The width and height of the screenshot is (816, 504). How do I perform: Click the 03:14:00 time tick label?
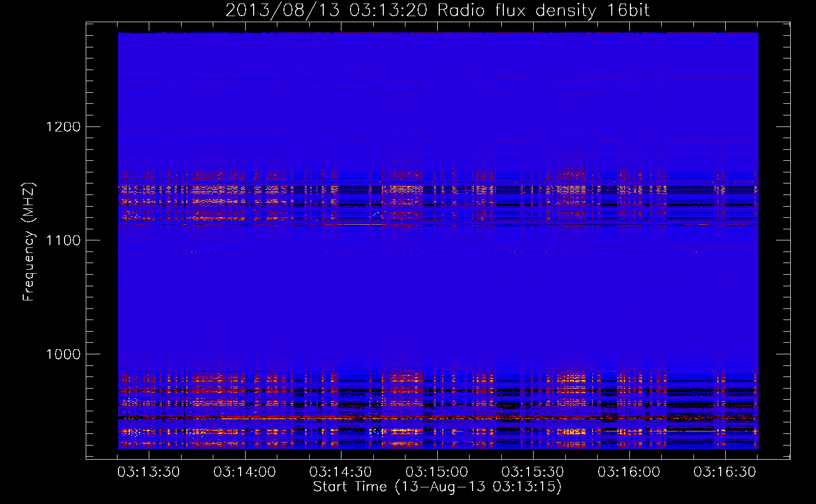tap(245, 472)
